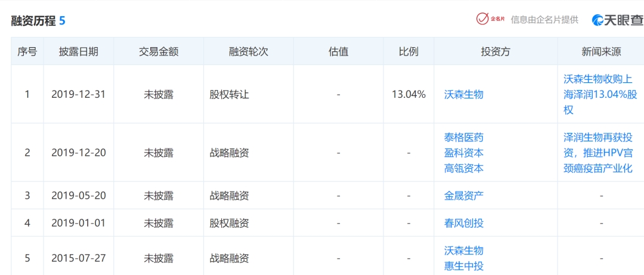Click the funding count number 5

tap(62, 20)
